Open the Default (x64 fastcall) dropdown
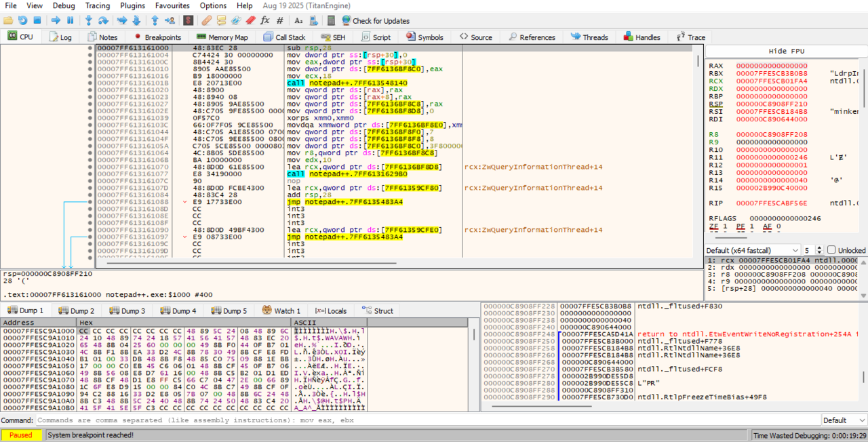The image size is (868, 442). coord(753,250)
